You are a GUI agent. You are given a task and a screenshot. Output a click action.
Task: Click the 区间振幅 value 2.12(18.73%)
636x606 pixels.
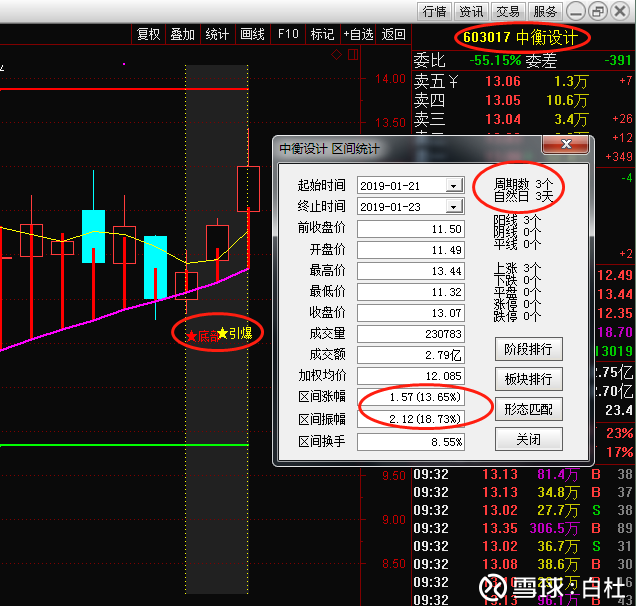(411, 419)
